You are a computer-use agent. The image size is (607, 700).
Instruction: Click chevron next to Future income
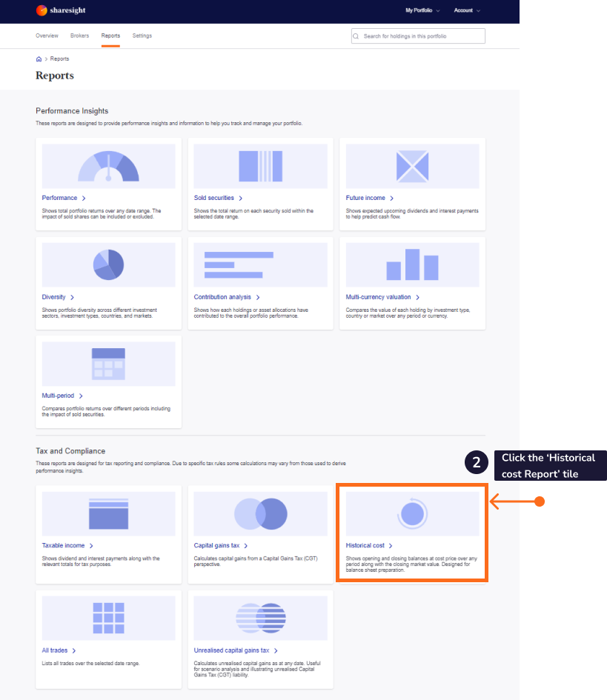[x=392, y=199]
